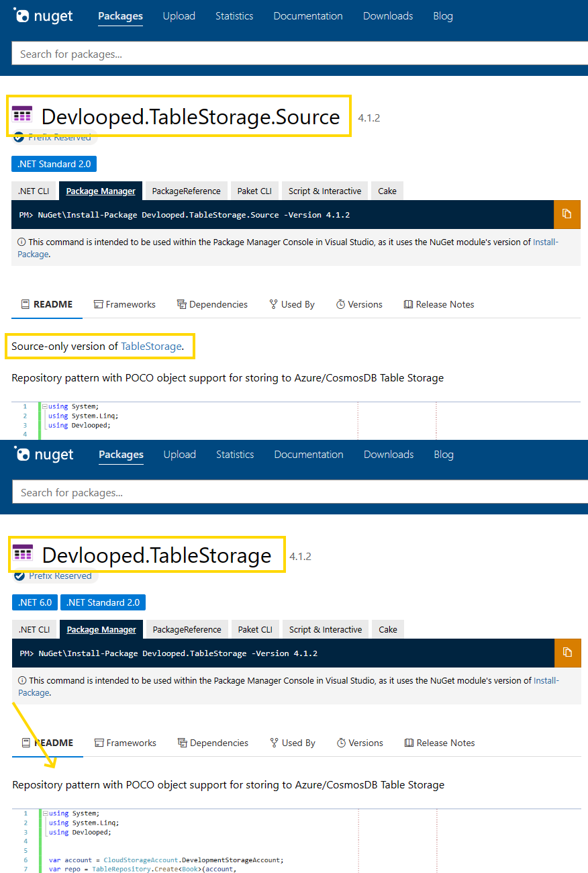Click 'var account' code line 6

[166, 860]
